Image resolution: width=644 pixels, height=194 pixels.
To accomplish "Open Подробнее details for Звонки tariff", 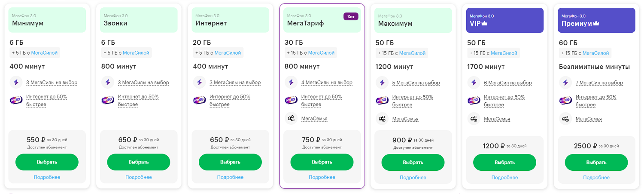I will (139, 177).
